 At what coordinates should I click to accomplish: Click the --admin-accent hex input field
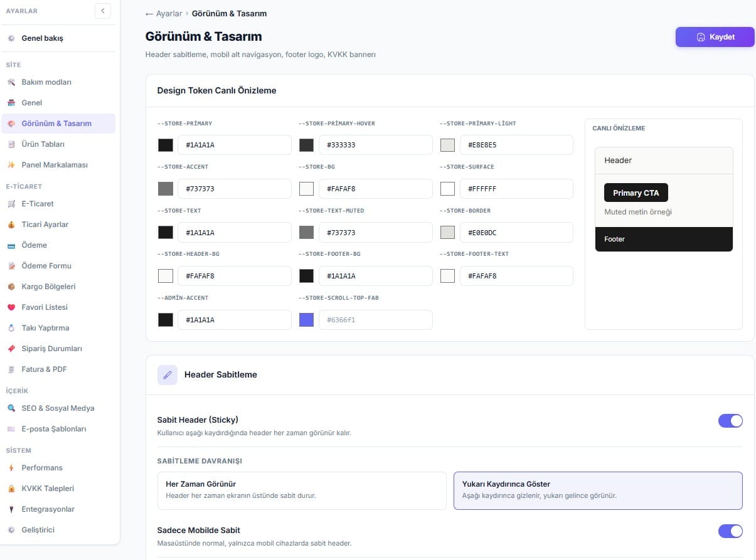235,320
